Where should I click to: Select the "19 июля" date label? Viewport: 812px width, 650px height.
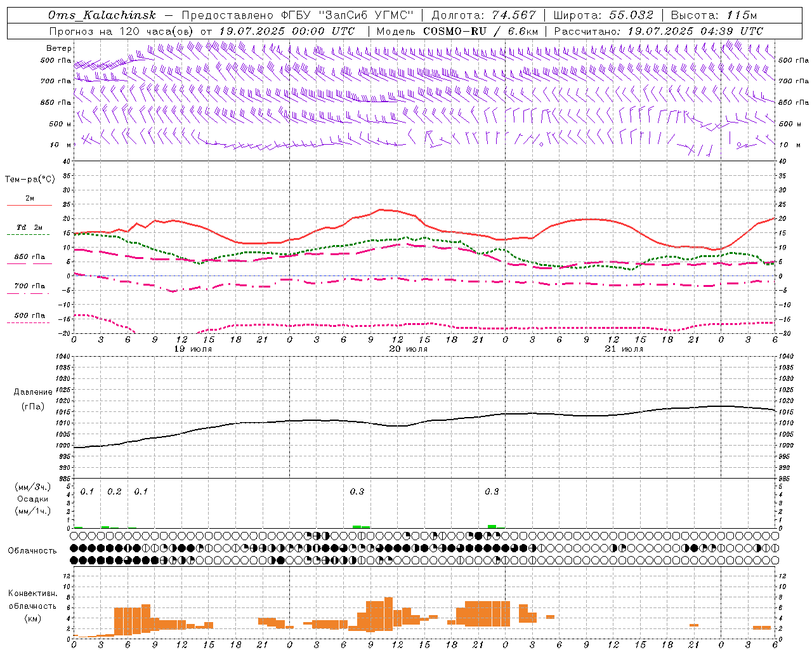tap(193, 349)
